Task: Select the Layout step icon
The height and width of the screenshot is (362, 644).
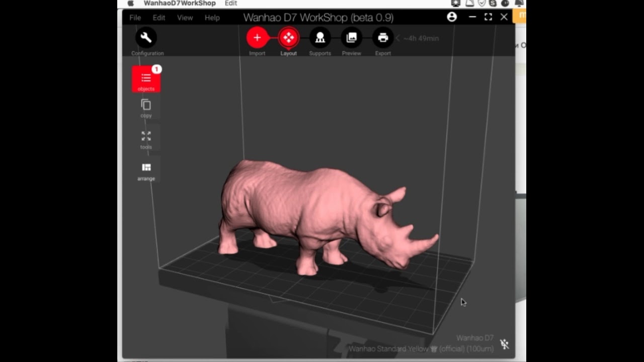Action: click(288, 38)
